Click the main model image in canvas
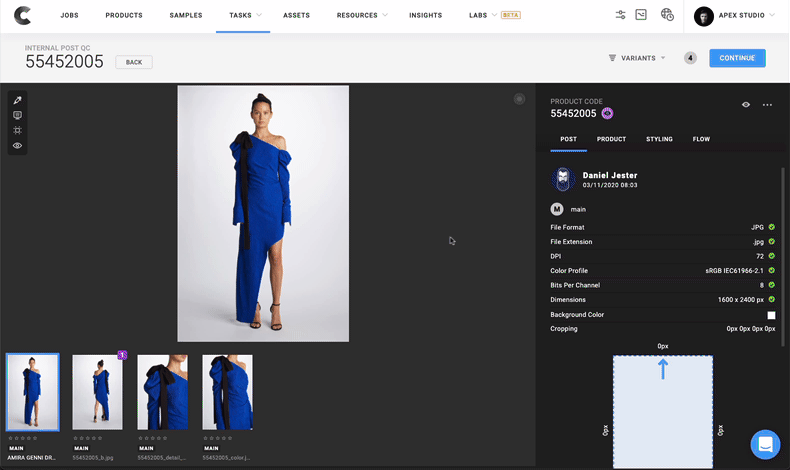 pos(263,214)
